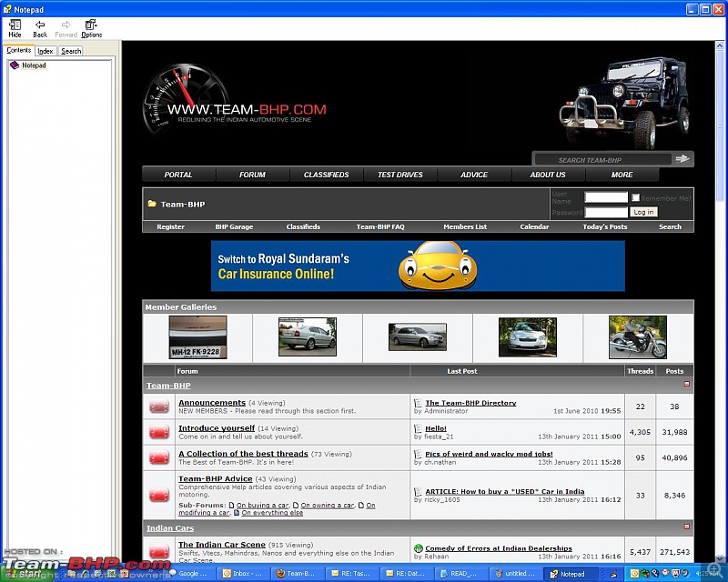Open the ABOUT US navigation item

[x=548, y=175]
